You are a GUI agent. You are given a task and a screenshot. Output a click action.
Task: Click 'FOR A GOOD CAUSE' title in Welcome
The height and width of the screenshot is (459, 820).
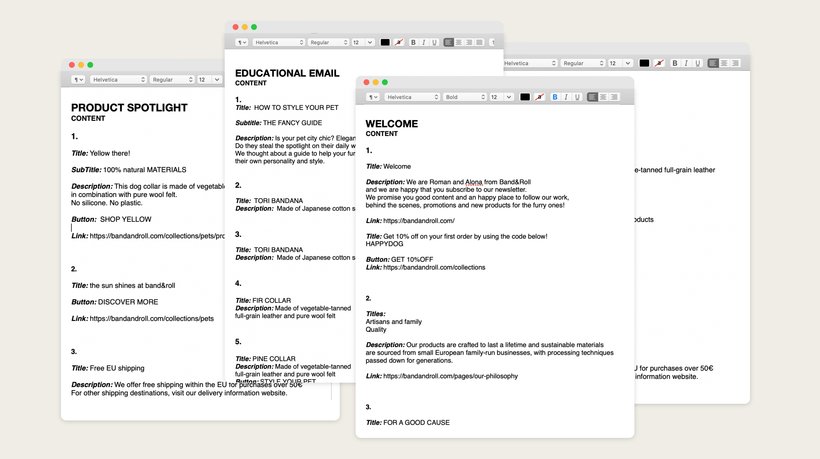(416, 423)
